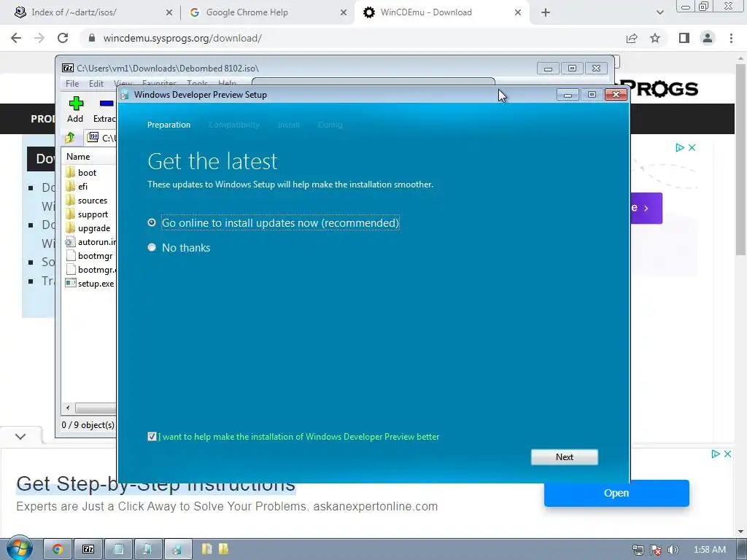Reload the current page
747x560 pixels.
pyautogui.click(x=63, y=38)
